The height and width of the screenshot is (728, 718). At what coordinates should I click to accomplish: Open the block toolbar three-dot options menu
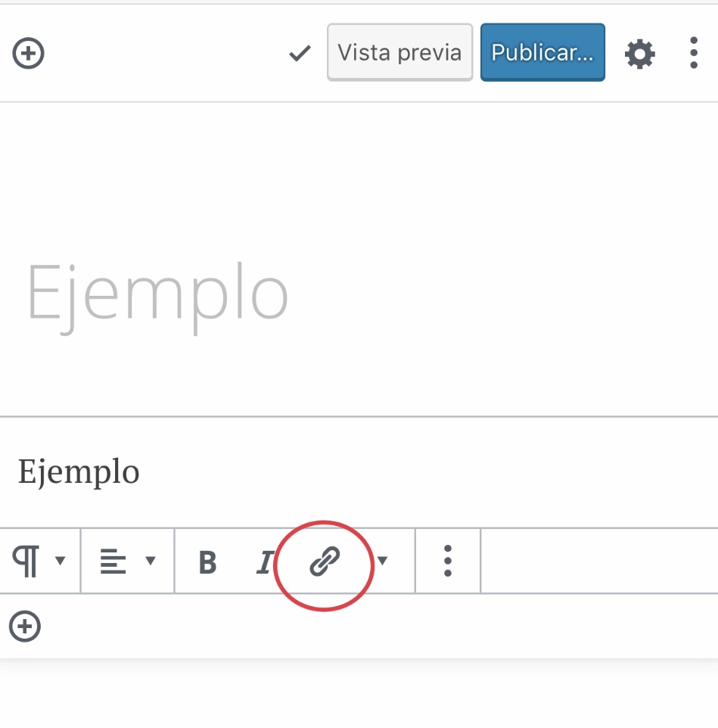coord(448,561)
